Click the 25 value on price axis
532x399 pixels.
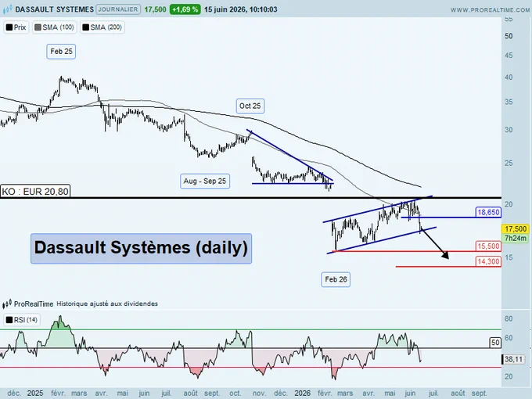pyautogui.click(x=509, y=164)
